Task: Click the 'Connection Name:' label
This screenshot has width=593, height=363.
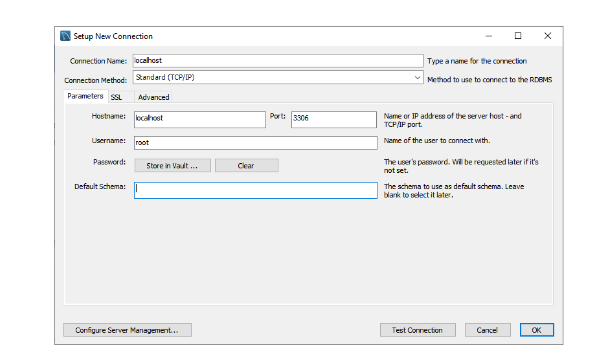Action: click(x=98, y=61)
